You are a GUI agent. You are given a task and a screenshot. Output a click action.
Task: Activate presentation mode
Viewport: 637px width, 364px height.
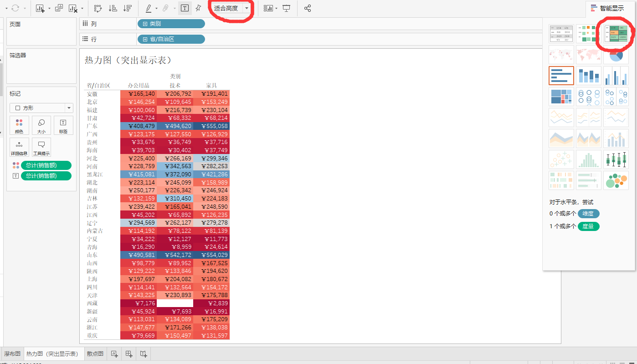[287, 8]
